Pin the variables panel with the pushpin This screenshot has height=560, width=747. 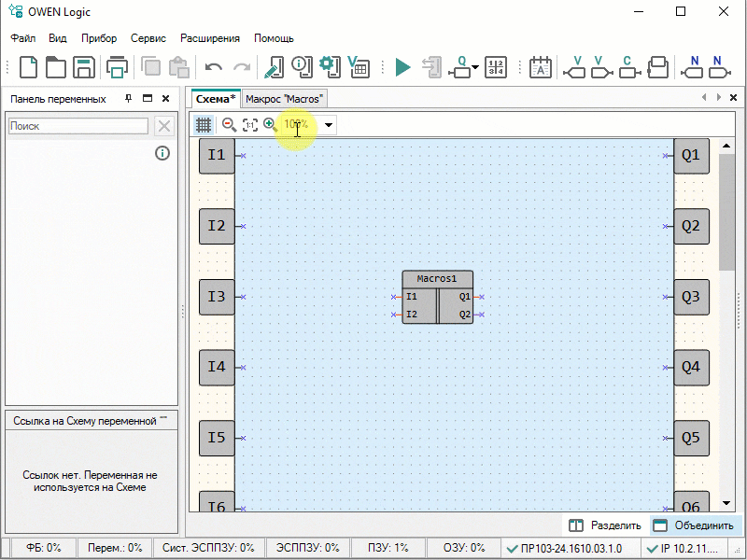(129, 98)
